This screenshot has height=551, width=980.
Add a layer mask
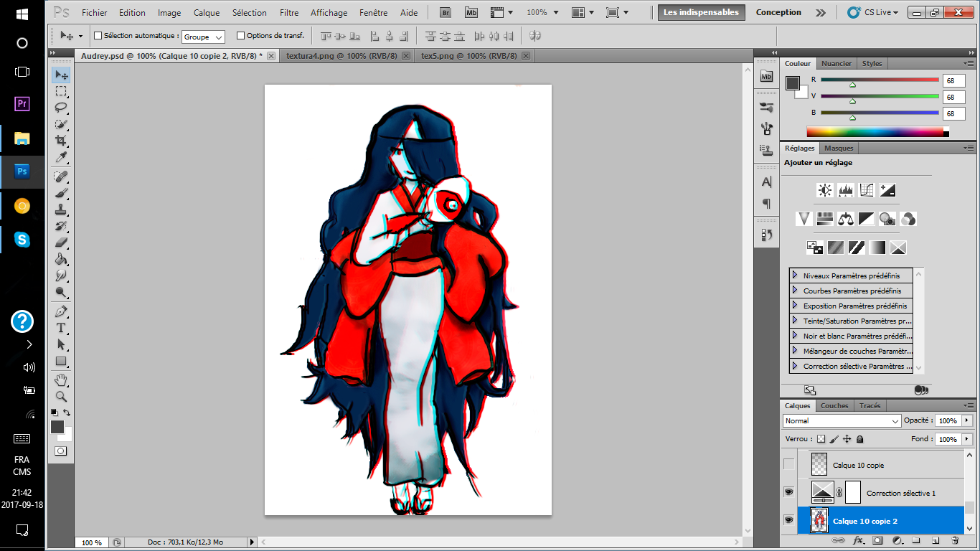pyautogui.click(x=877, y=540)
